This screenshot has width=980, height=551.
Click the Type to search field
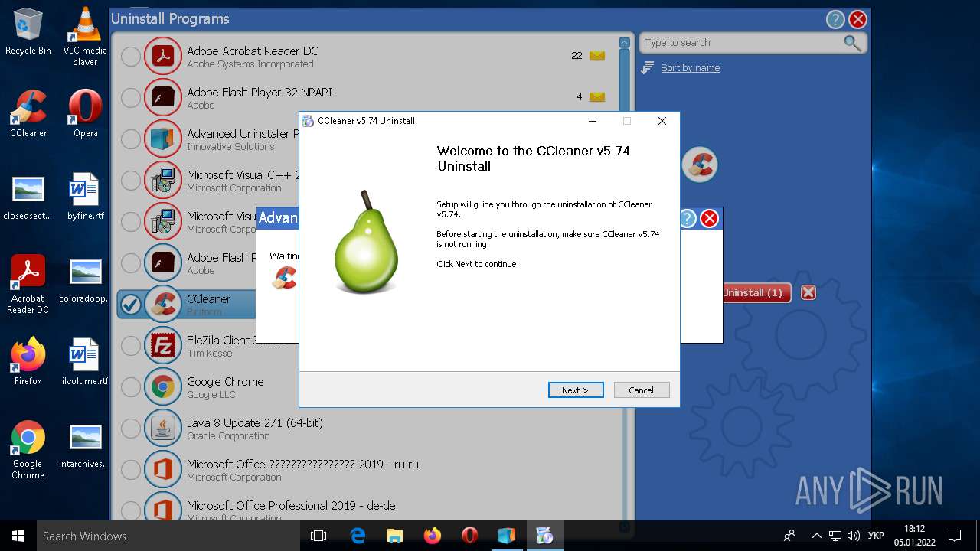[743, 43]
